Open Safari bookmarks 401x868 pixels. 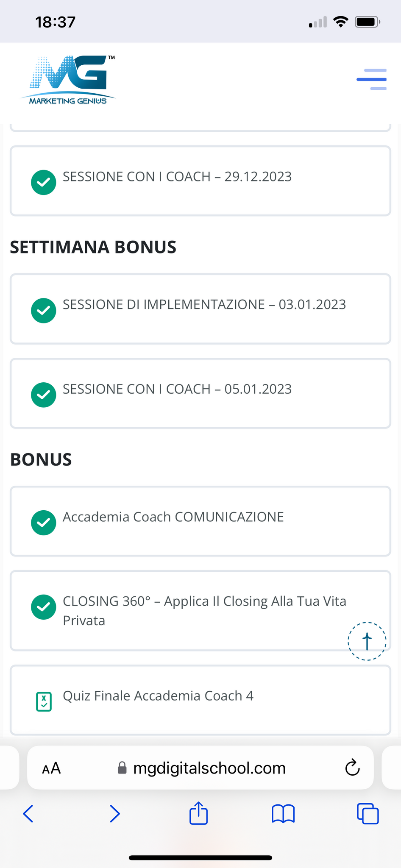coord(283,813)
